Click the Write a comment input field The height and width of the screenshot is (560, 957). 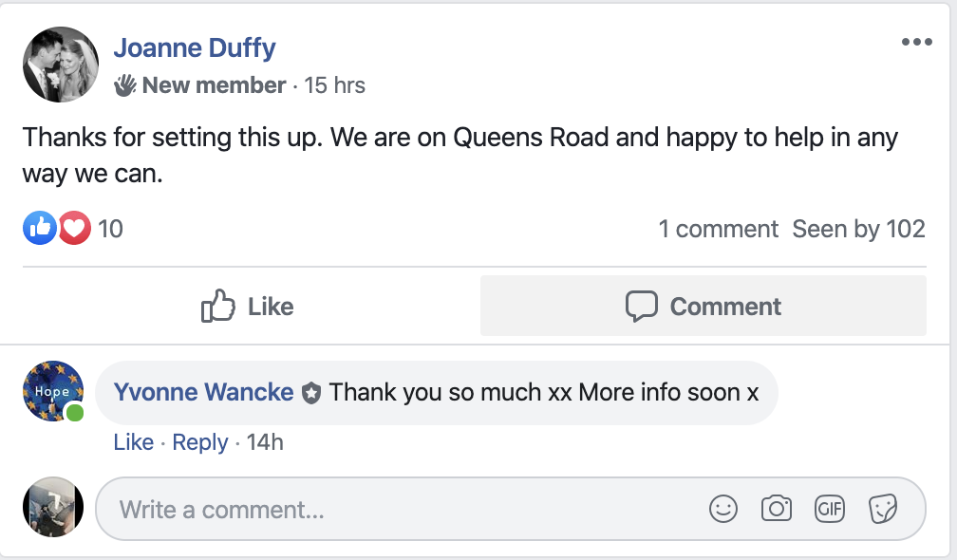coord(408,510)
